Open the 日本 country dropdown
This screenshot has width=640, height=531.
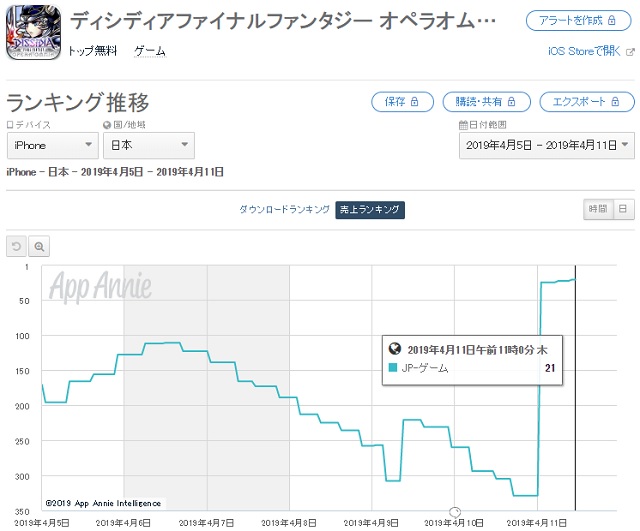[x=149, y=145]
